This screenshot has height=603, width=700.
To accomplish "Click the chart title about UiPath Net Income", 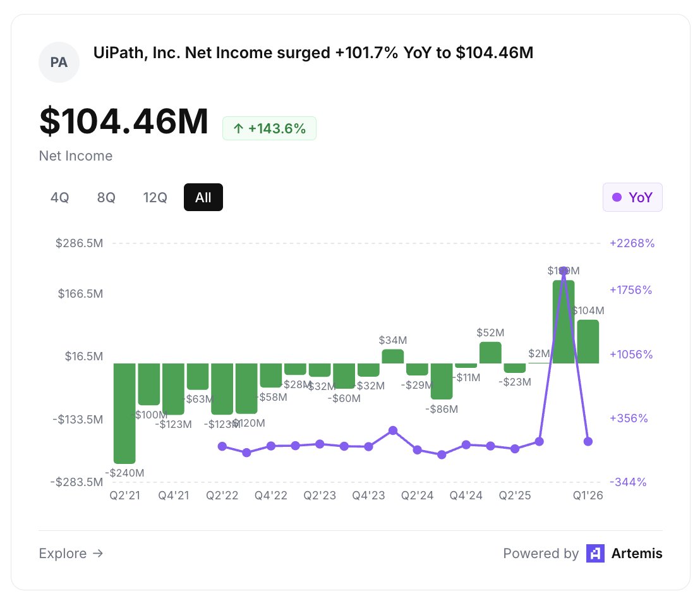I will pos(313,52).
